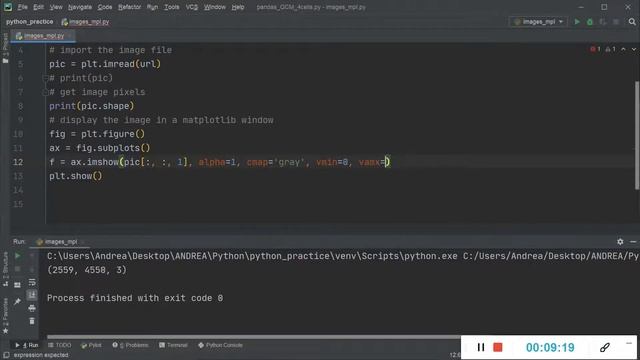The width and height of the screenshot is (640, 360).
Task: Open the Favorites tool window stripe
Action: click(x=5, y=316)
